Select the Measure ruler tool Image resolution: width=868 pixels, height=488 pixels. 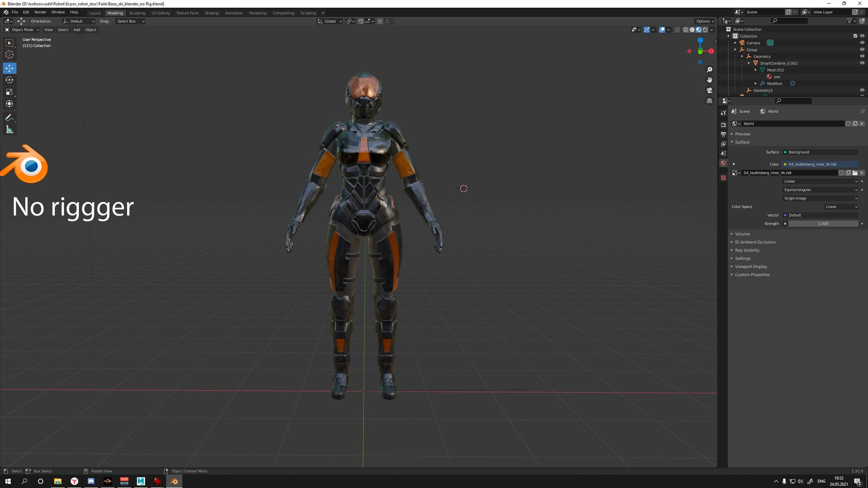tap(9, 130)
